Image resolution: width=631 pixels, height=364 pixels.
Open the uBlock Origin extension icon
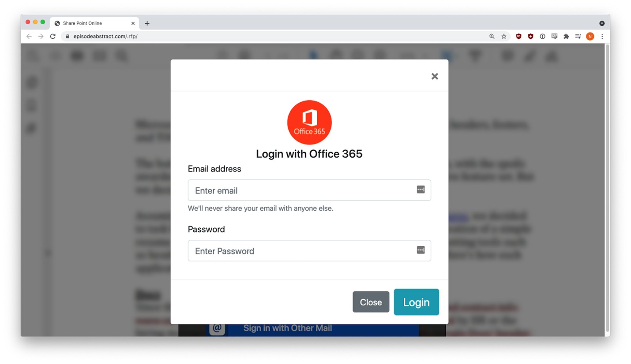click(x=518, y=37)
